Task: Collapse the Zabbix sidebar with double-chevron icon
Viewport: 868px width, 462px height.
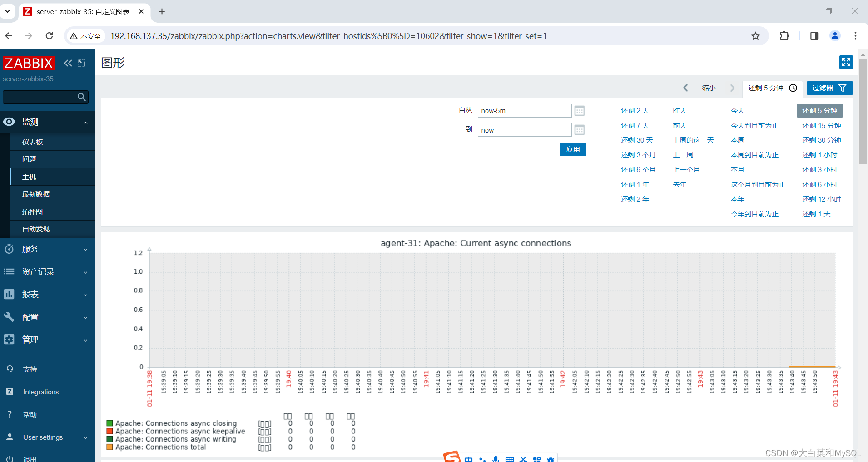Action: [x=68, y=63]
